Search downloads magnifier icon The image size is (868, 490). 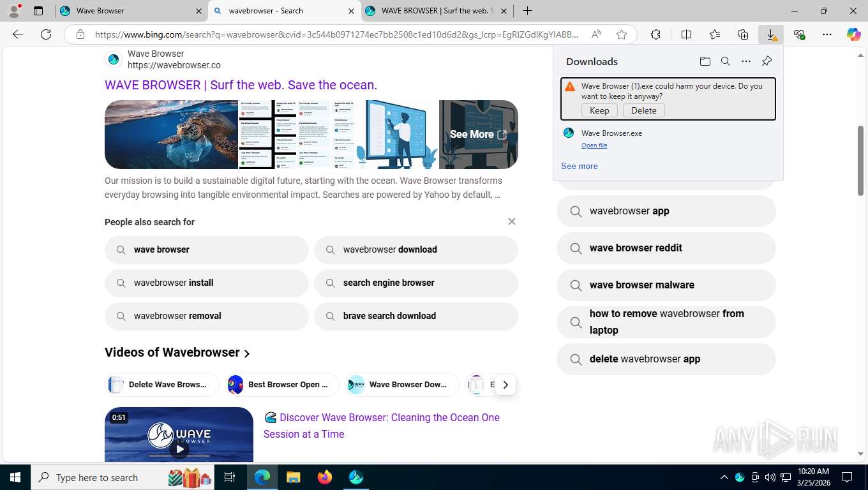725,61
